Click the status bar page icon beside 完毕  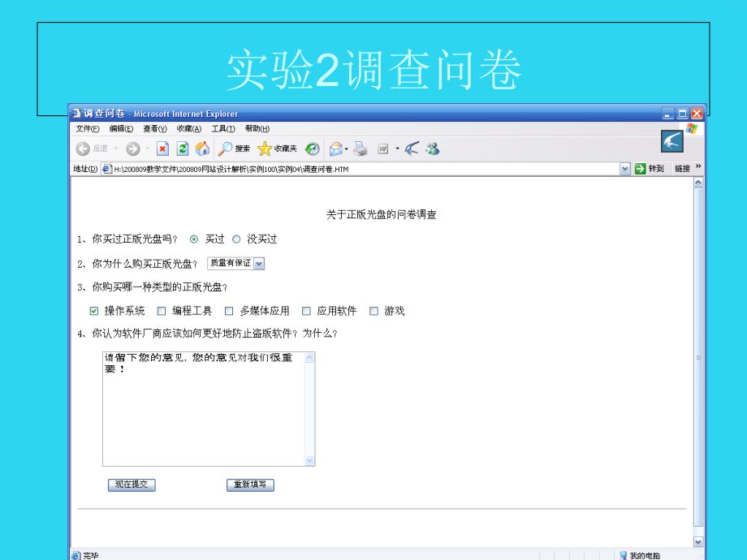(x=76, y=555)
